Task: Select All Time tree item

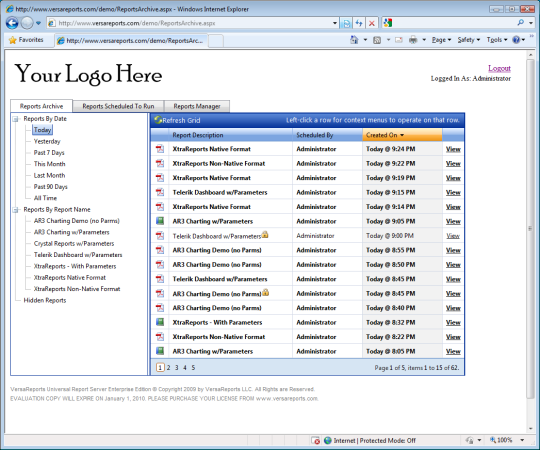Action: pos(45,198)
